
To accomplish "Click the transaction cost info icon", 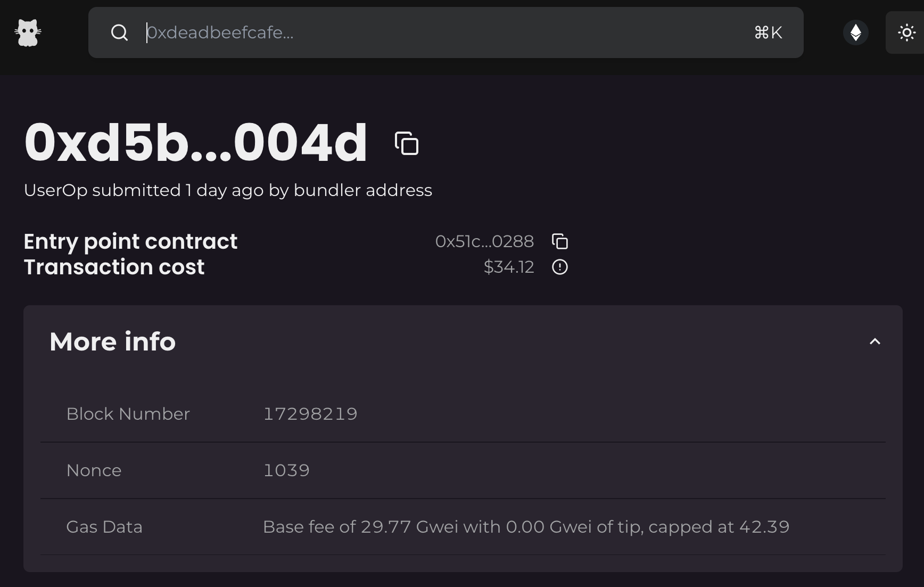I will pos(559,267).
